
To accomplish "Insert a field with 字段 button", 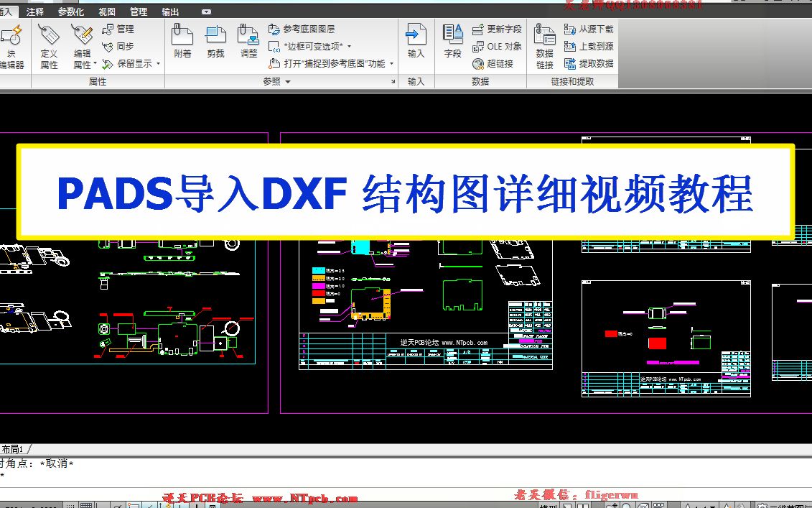I will pyautogui.click(x=452, y=41).
